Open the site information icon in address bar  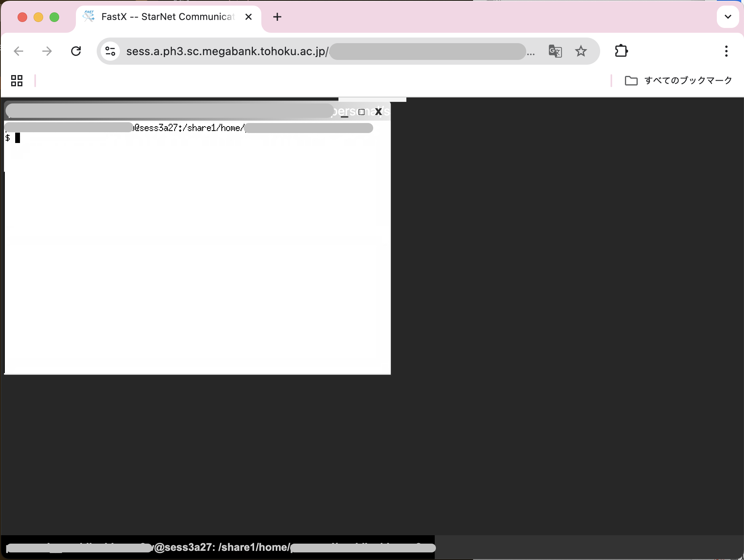point(110,51)
